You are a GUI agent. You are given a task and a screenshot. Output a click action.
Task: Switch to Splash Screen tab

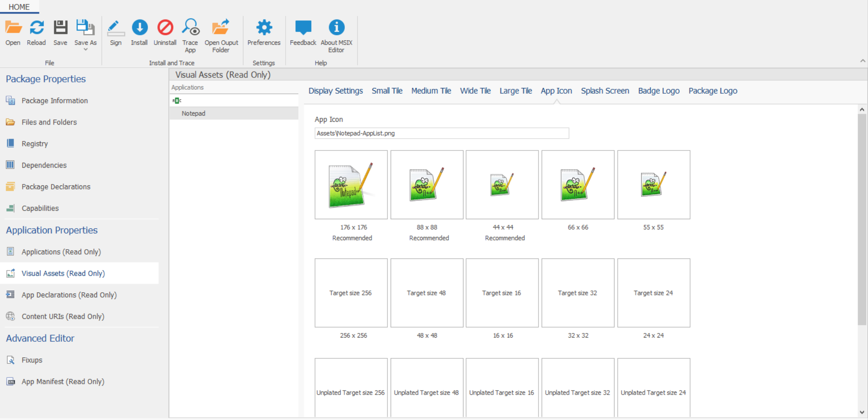click(x=605, y=91)
